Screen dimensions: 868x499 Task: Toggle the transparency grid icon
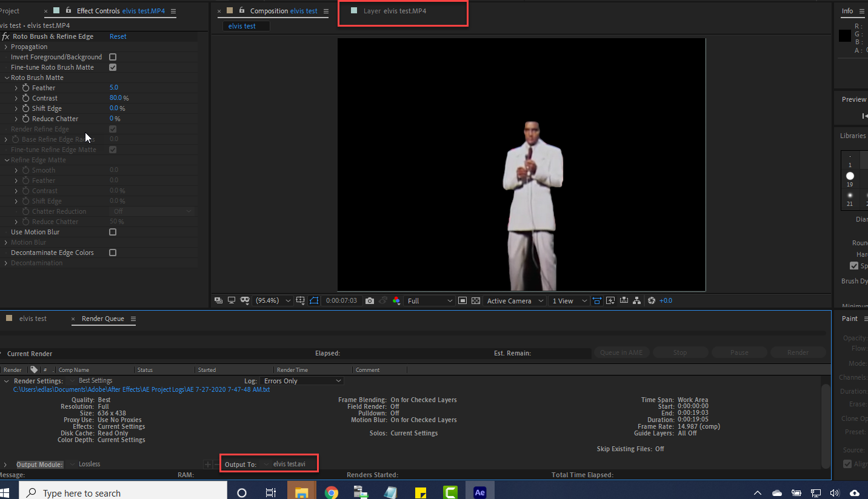click(476, 301)
